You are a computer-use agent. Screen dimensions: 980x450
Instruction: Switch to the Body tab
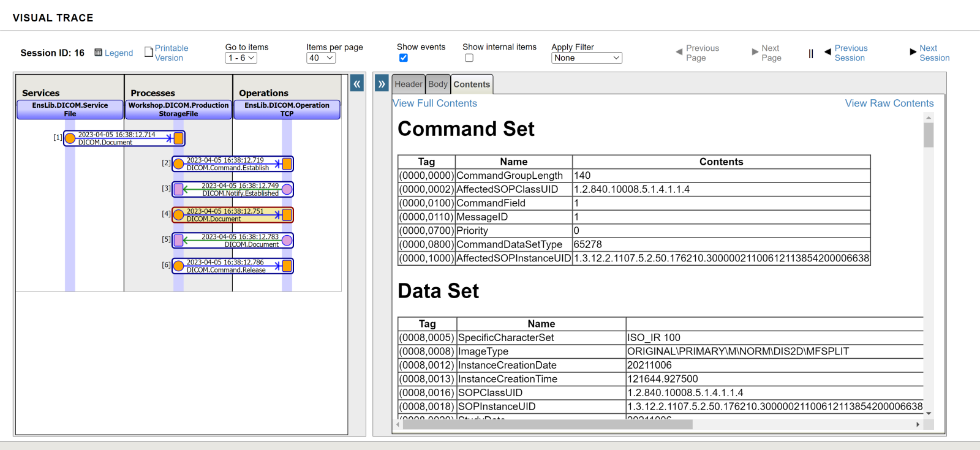click(x=437, y=84)
